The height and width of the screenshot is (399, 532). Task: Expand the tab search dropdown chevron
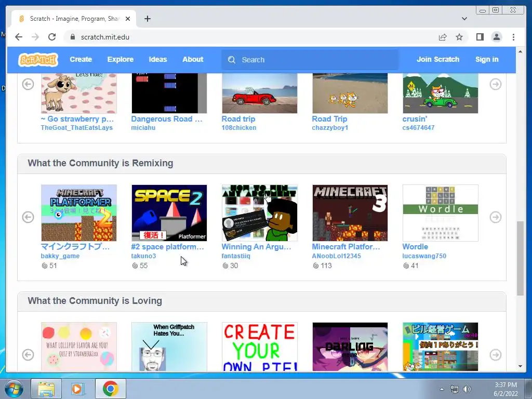tap(464, 19)
